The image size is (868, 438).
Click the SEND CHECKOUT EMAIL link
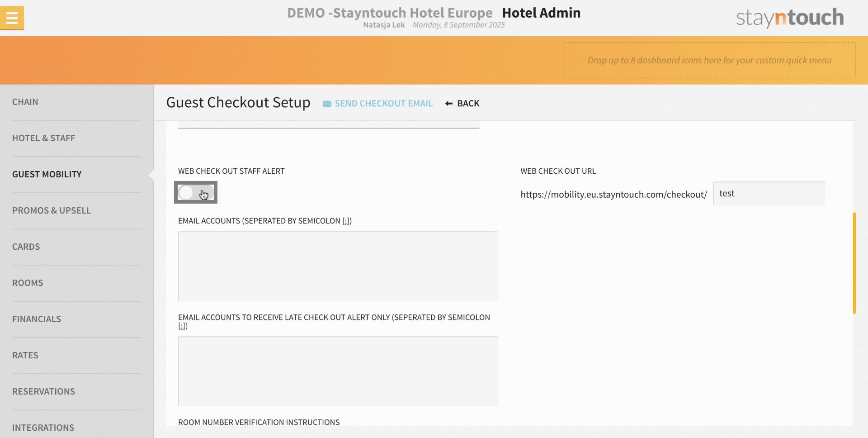click(x=384, y=103)
